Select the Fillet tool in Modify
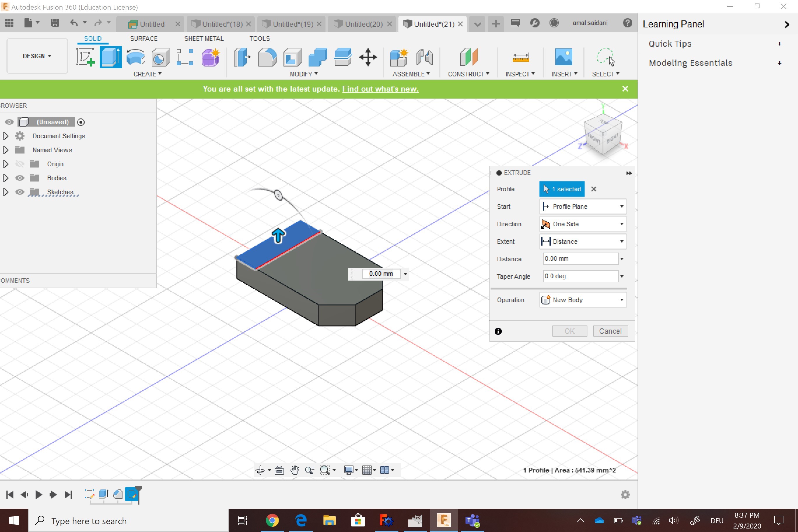Image resolution: width=798 pixels, height=532 pixels. coord(267,57)
